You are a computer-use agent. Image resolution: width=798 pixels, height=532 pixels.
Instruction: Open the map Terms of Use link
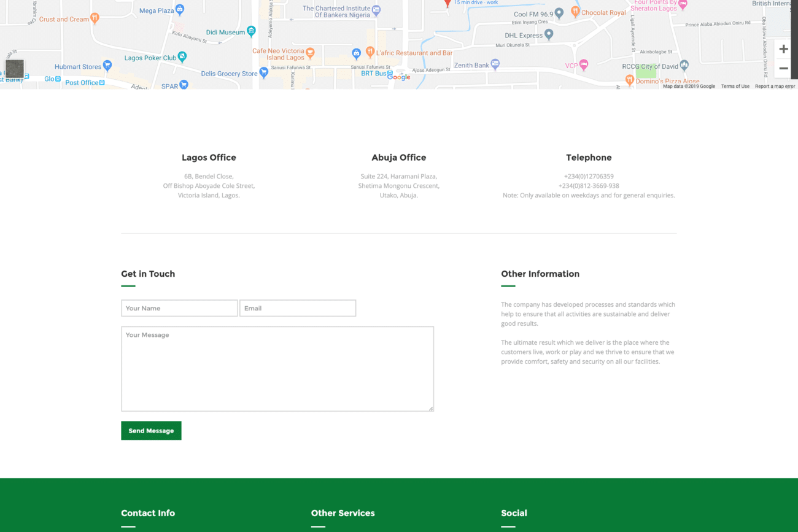(x=735, y=87)
